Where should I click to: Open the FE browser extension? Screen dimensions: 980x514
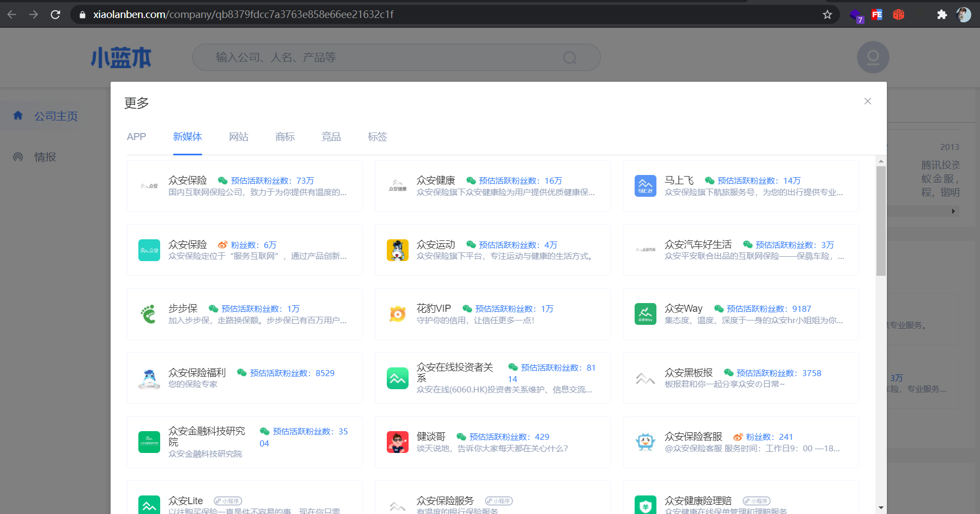click(x=876, y=15)
